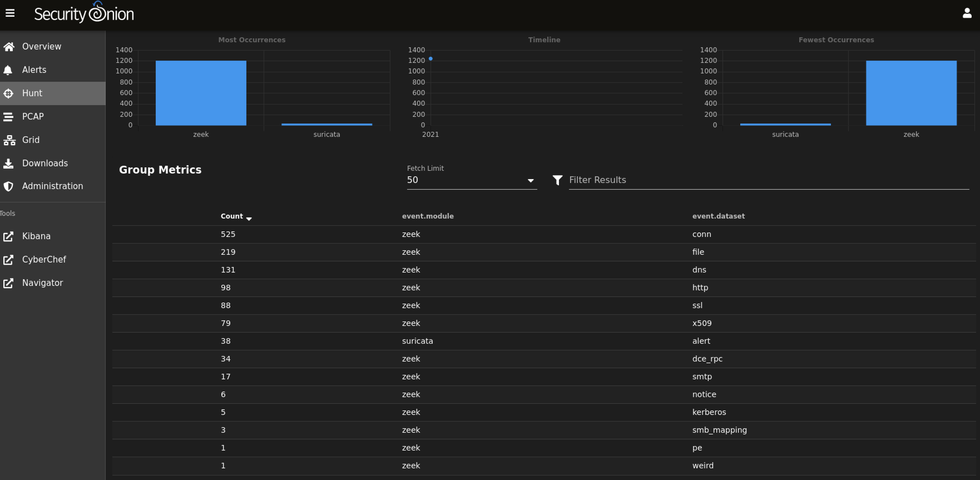
Task: Go to the Alerts section
Action: 53,70
